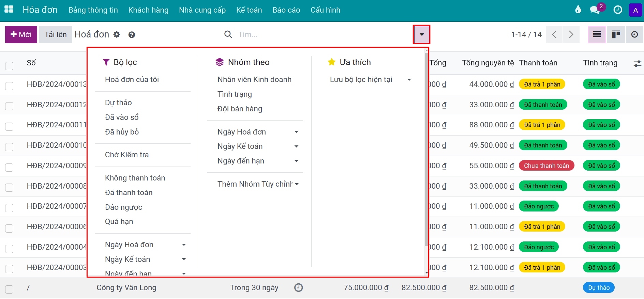Select checkbox for HĐB/2024/00013
Image resolution: width=644 pixels, height=299 pixels.
coord(9,86)
